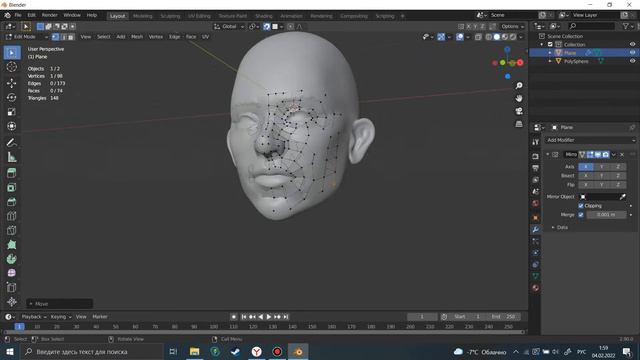The image size is (640, 360).
Task: Open the Playback dropdown in timeline
Action: pos(33,317)
